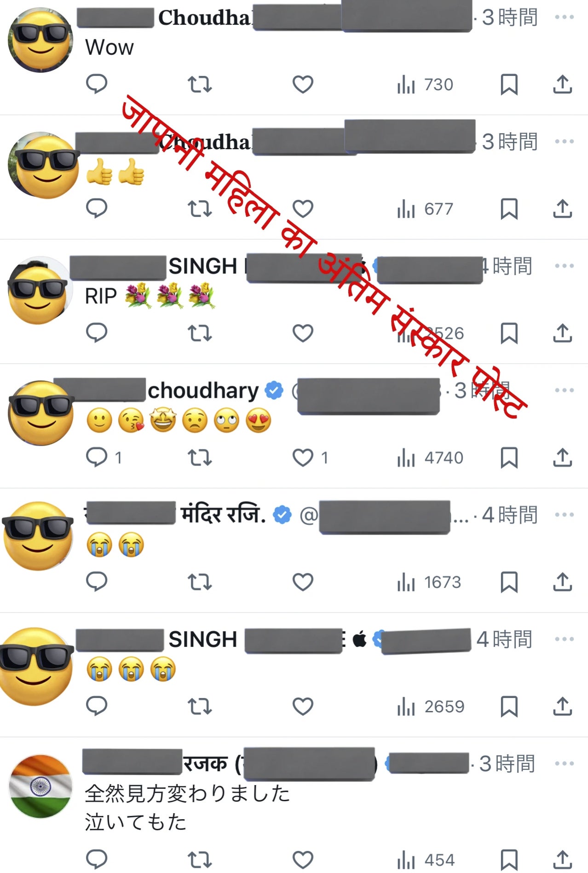Like the "RIP" flowers tweet
Viewport: 588px width, 873px height.
303,333
